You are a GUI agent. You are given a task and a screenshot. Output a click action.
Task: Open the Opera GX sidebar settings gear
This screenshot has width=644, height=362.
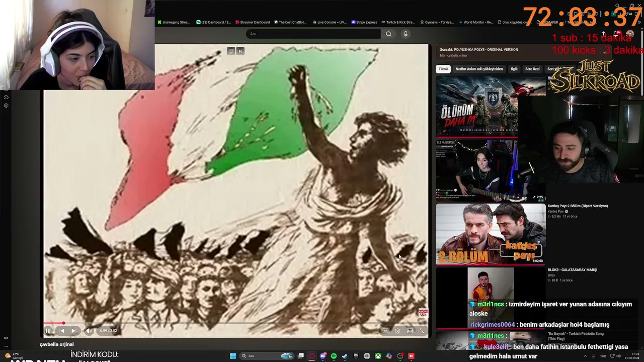6,106
